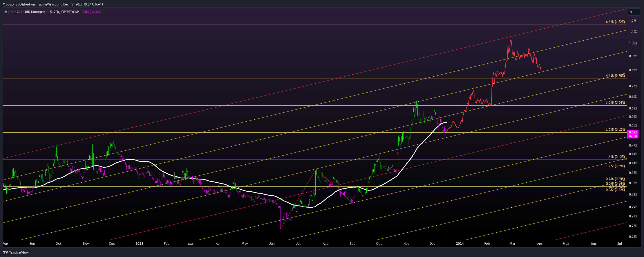
Task: Click 1.25% on the price axis
Action: tap(633, 21)
